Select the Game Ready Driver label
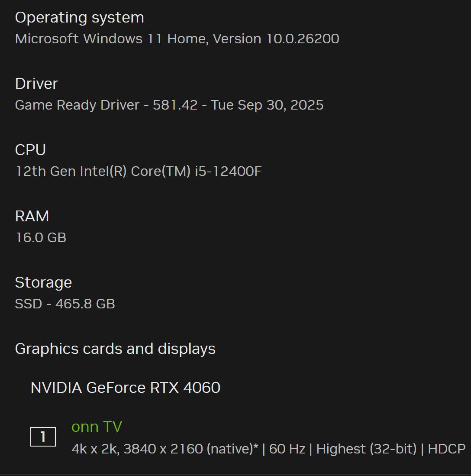471x476 pixels. tap(77, 105)
